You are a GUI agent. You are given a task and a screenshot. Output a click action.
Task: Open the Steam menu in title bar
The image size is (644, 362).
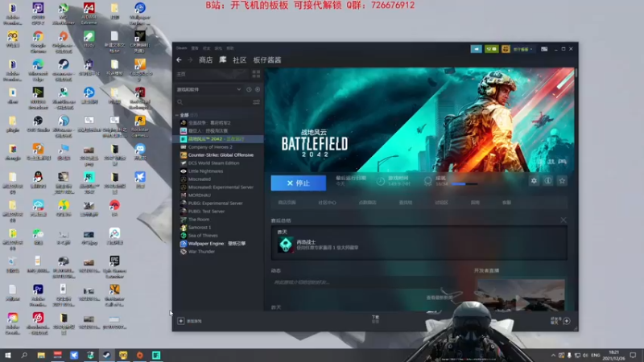182,48
